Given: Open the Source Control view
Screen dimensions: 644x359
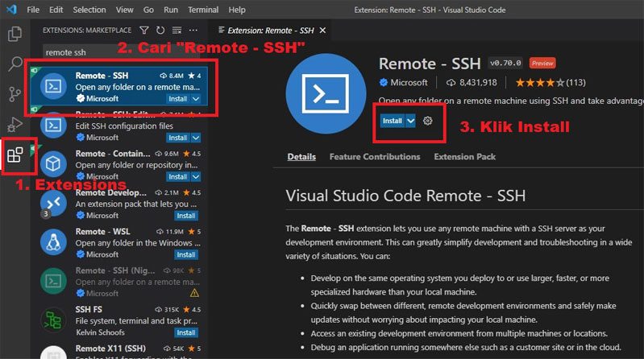Looking at the screenshot, I should (x=15, y=94).
